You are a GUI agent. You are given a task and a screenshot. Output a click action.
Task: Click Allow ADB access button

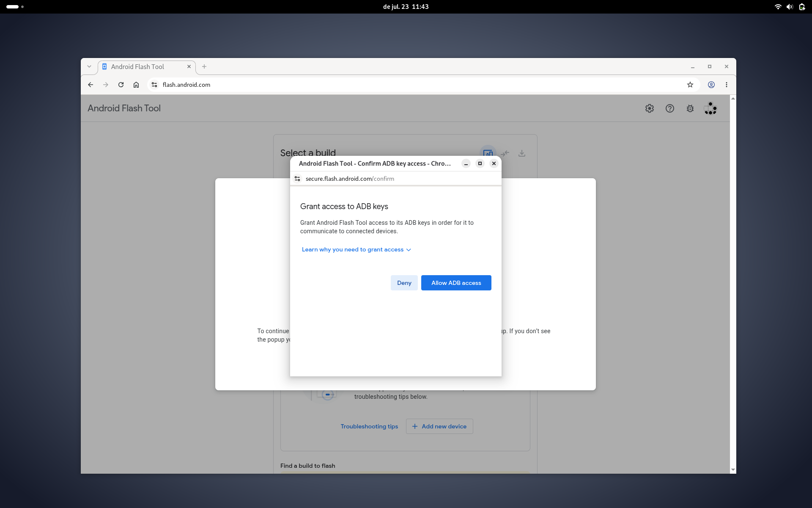coord(456,283)
